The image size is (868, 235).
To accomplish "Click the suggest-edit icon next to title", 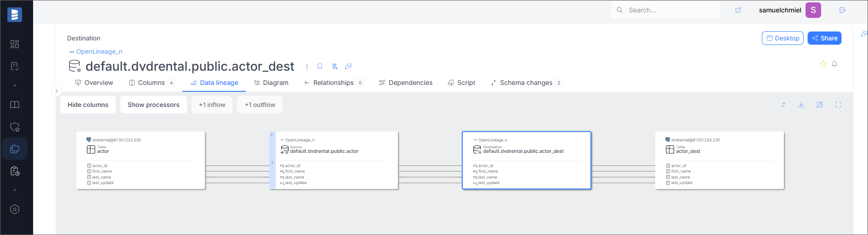I will tap(335, 67).
